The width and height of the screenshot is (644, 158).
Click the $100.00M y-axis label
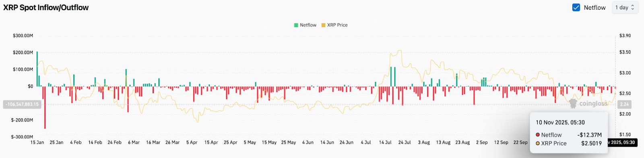(x=23, y=69)
